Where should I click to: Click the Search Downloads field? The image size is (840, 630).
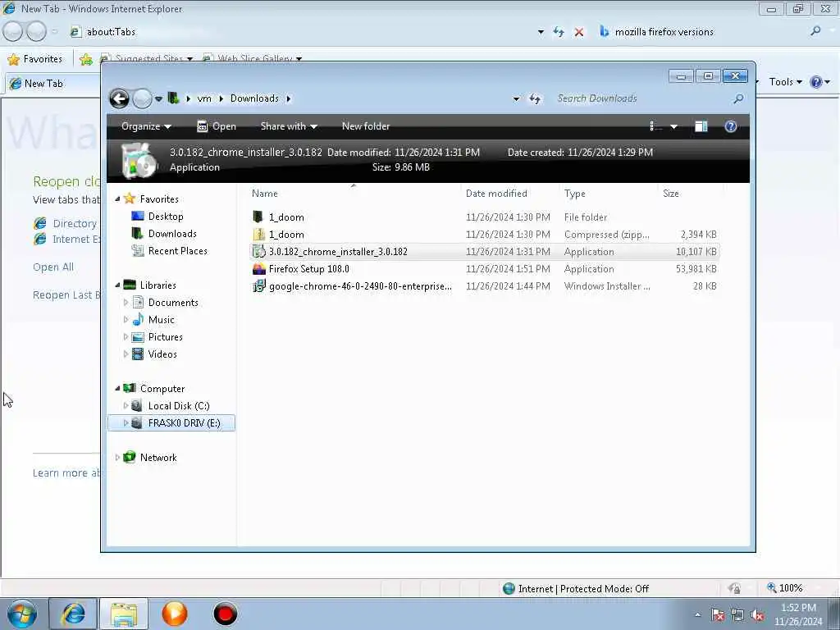point(640,98)
